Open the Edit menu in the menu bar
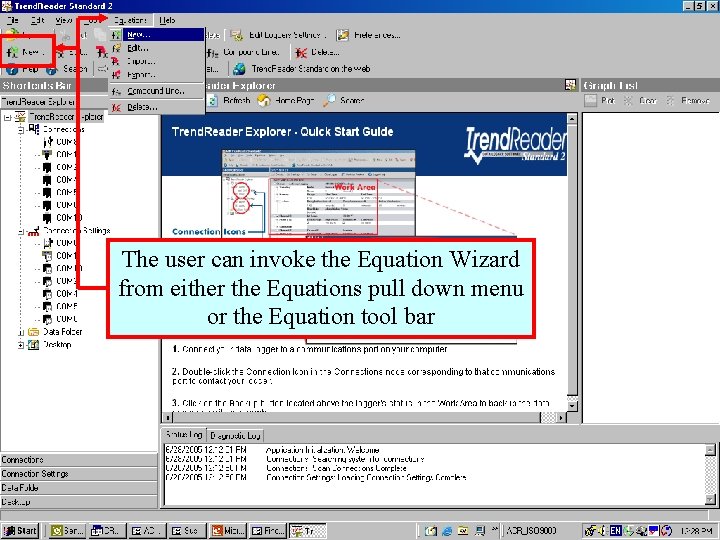The image size is (720, 540). (38, 20)
